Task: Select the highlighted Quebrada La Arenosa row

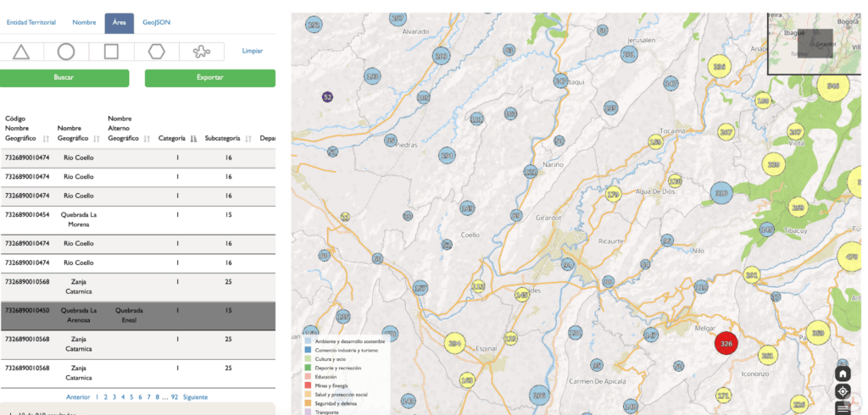Action: [x=136, y=313]
